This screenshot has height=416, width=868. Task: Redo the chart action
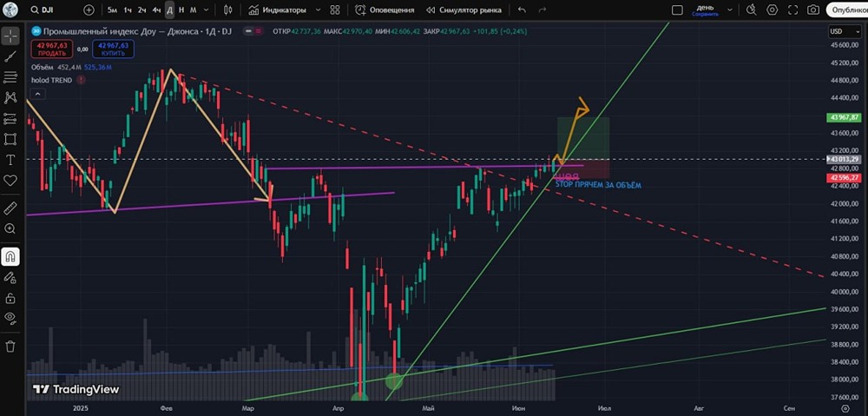pyautogui.click(x=542, y=10)
